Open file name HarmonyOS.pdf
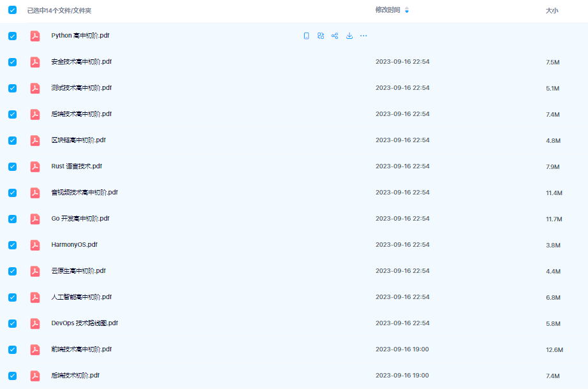Viewport: 588px width, 389px height. click(74, 245)
